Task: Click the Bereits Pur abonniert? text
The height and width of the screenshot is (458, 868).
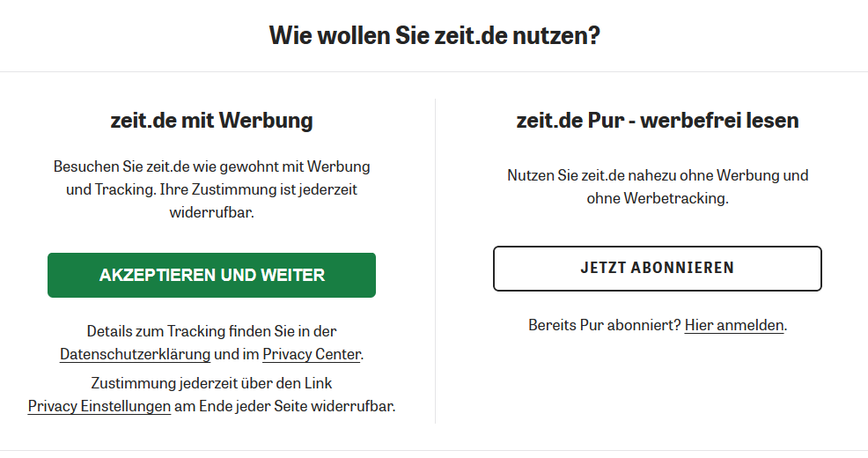Action: [x=605, y=325]
